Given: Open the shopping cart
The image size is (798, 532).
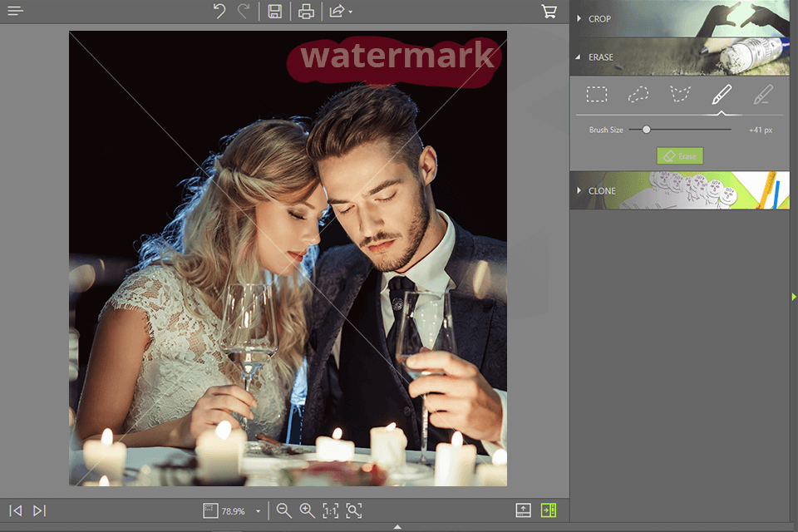Looking at the screenshot, I should [x=549, y=12].
